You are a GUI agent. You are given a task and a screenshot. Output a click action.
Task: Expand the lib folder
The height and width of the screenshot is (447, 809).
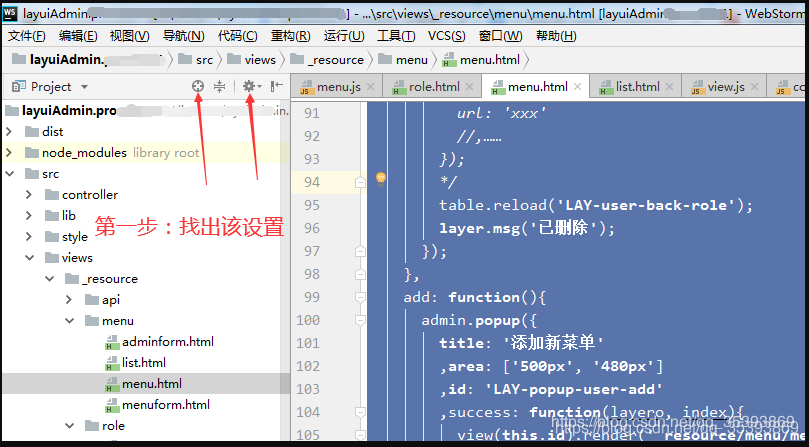click(29, 216)
